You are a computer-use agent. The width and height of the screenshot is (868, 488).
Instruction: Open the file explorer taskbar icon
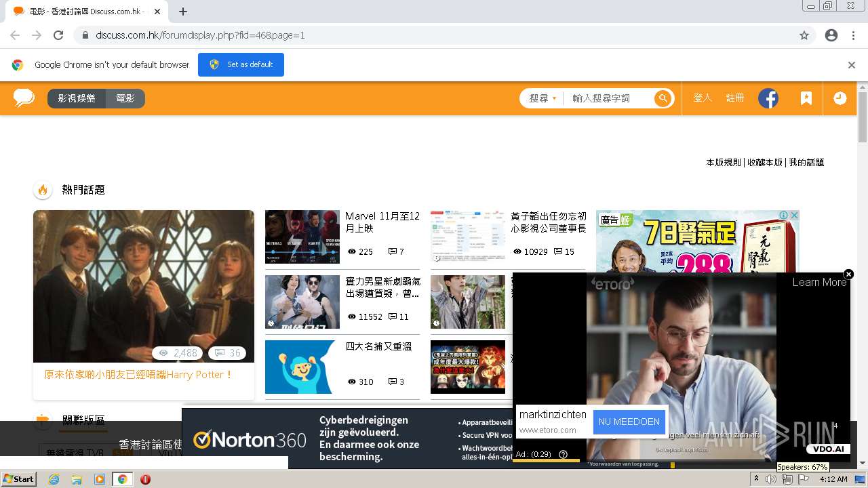[77, 479]
